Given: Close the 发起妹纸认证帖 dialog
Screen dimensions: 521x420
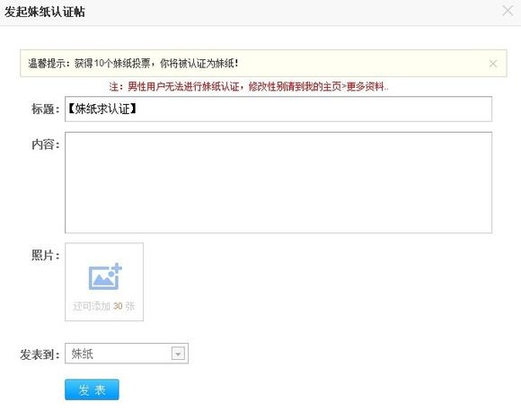Looking at the screenshot, I should pyautogui.click(x=508, y=11).
